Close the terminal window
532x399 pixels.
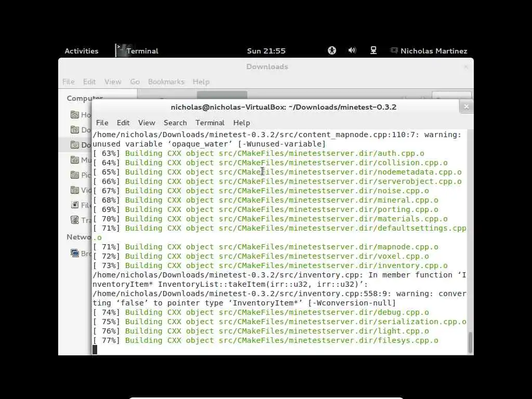[x=466, y=107]
